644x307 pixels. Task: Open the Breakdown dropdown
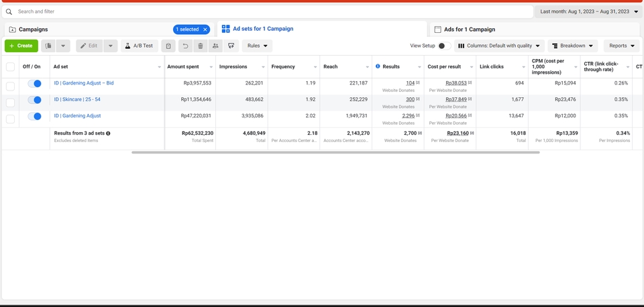pos(572,46)
